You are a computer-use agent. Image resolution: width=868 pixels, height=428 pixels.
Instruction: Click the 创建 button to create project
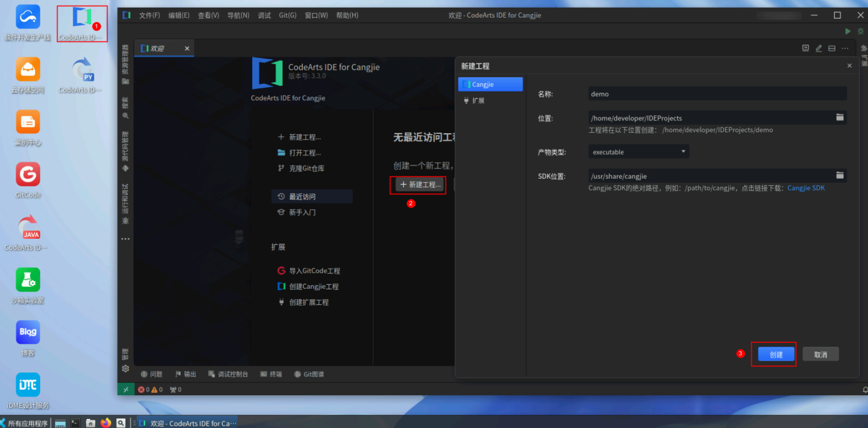775,354
